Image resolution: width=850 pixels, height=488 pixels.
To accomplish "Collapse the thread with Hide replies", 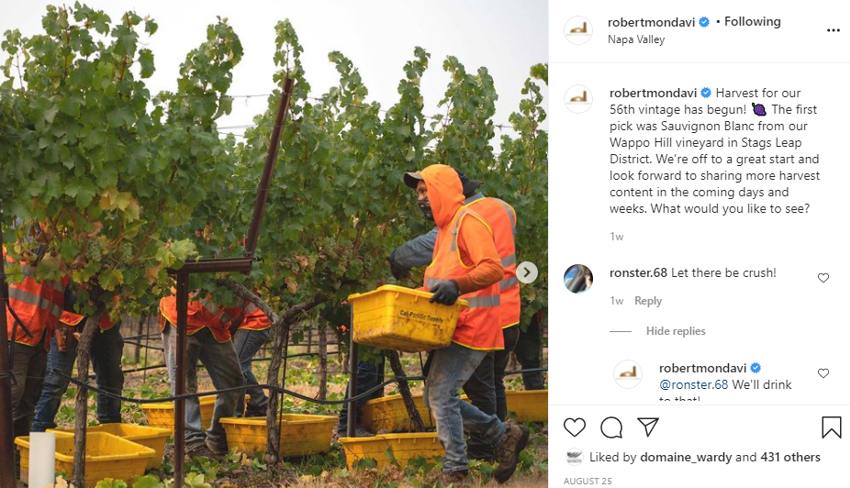I will [x=675, y=331].
